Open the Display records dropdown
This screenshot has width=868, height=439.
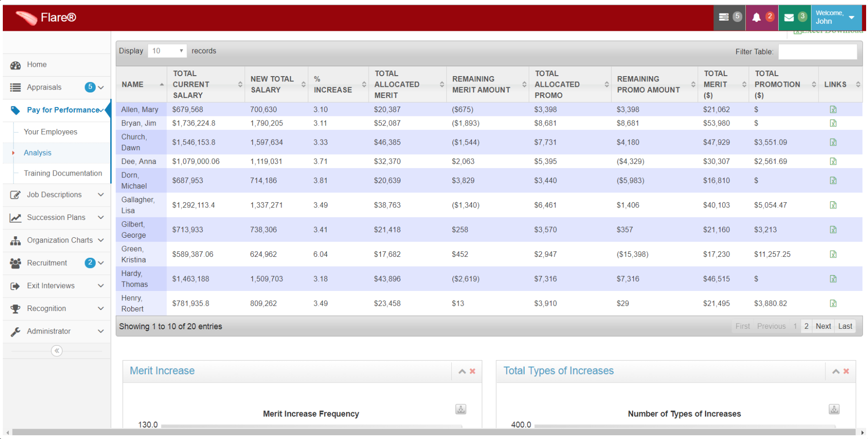tap(167, 50)
